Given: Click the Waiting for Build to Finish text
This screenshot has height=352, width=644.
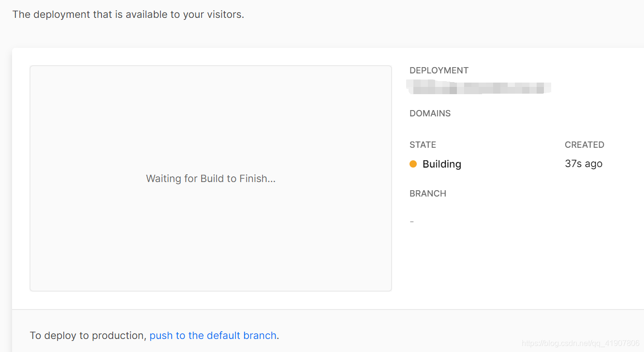Looking at the screenshot, I should pos(211,179).
